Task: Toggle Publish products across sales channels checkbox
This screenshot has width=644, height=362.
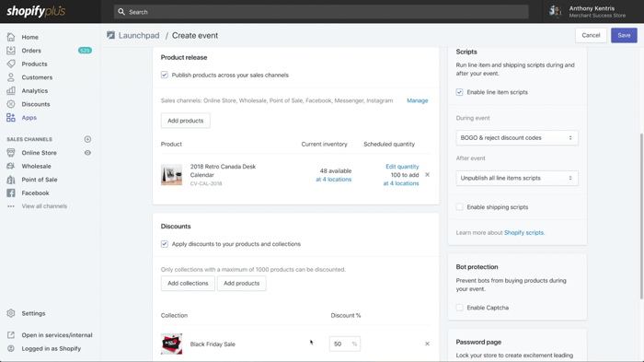Action: click(165, 75)
